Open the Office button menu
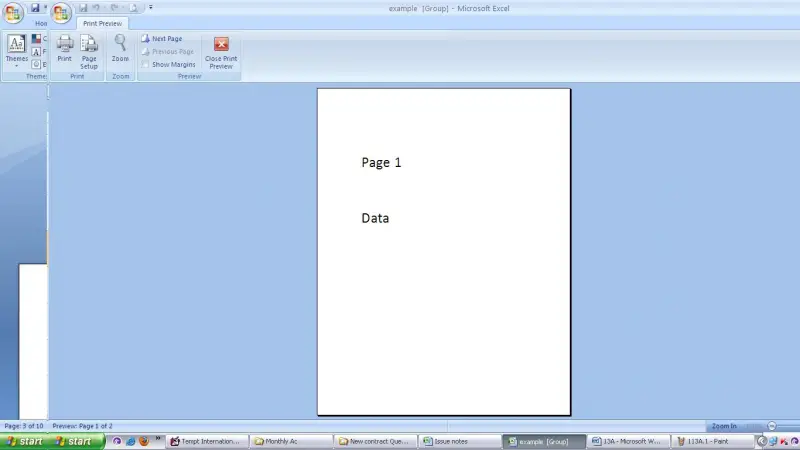The image size is (800, 450). click(x=61, y=13)
